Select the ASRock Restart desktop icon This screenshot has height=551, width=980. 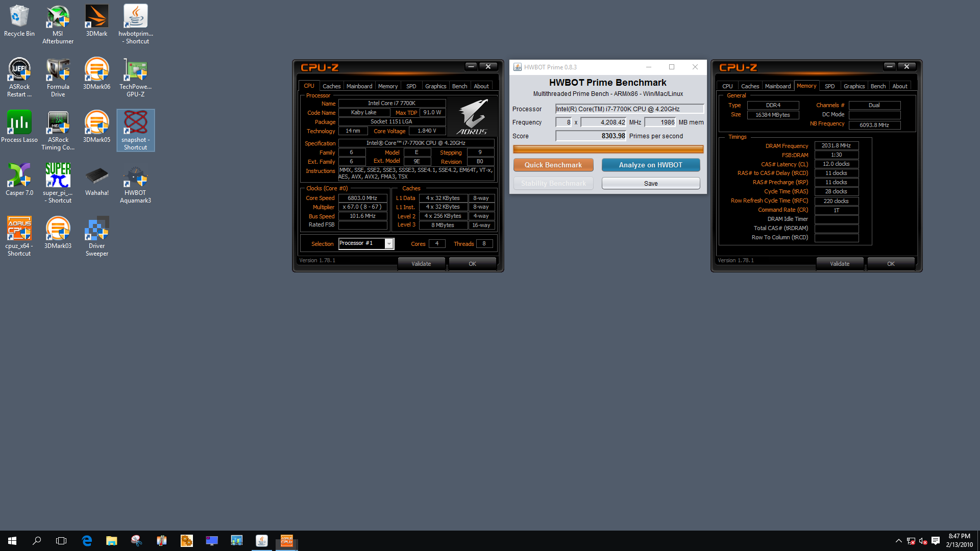(19, 78)
